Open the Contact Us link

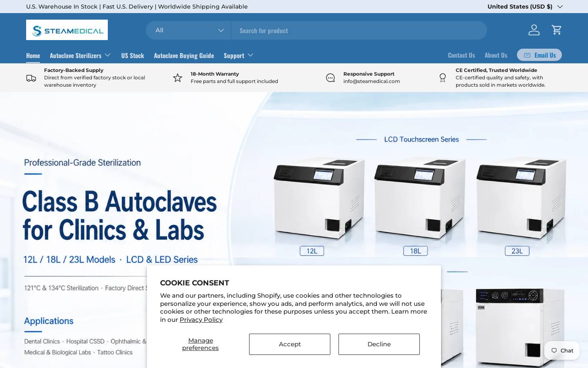461,55
